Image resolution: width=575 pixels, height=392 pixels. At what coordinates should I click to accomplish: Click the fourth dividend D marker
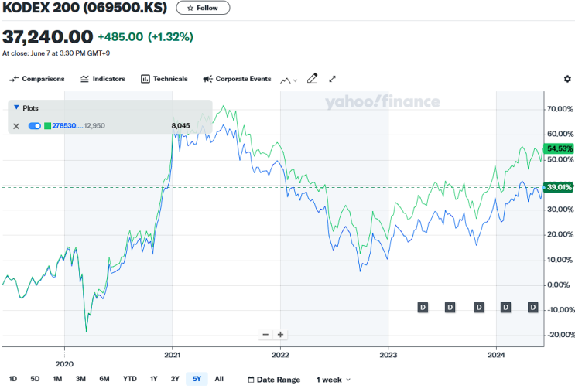(505, 308)
